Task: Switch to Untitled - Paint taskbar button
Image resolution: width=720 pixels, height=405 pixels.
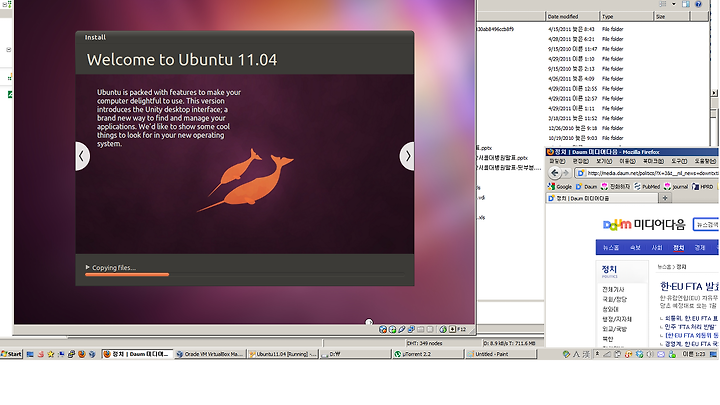Action: [501, 354]
